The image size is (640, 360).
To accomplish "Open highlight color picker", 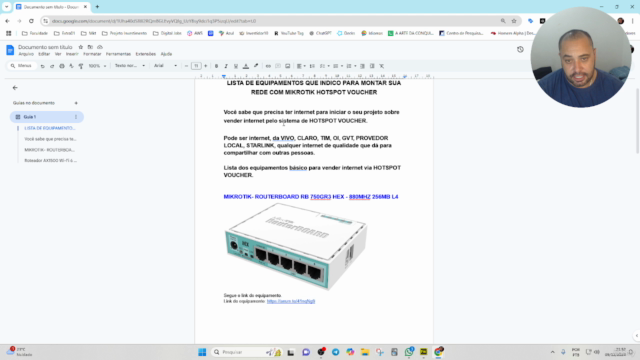I will (256, 66).
